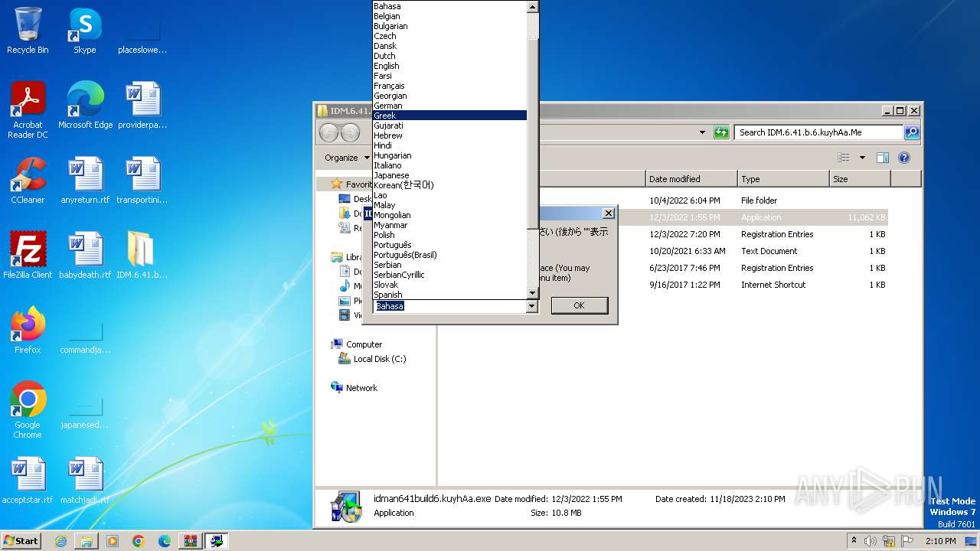
Task: Pick Korean(한국어) language entry
Action: [x=449, y=185]
